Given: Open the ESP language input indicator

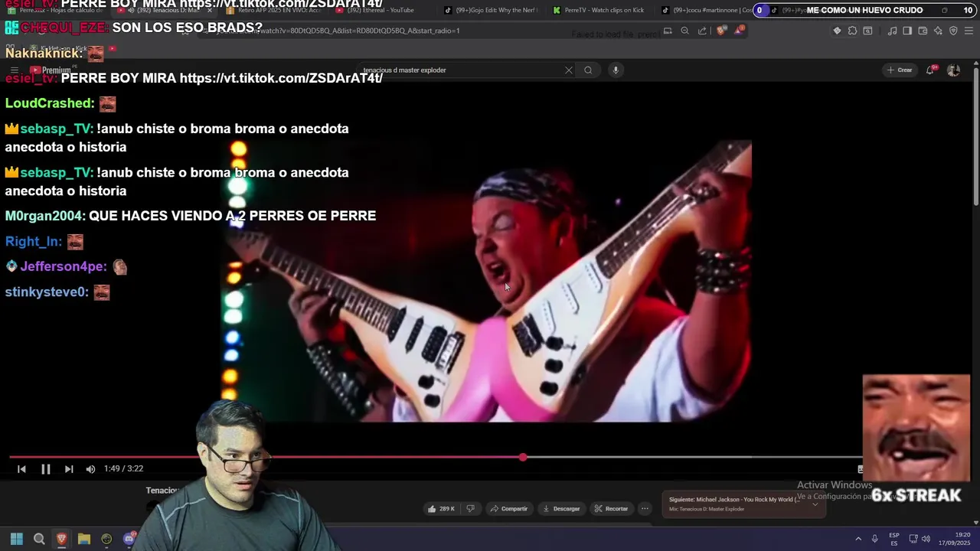Looking at the screenshot, I should coord(894,539).
